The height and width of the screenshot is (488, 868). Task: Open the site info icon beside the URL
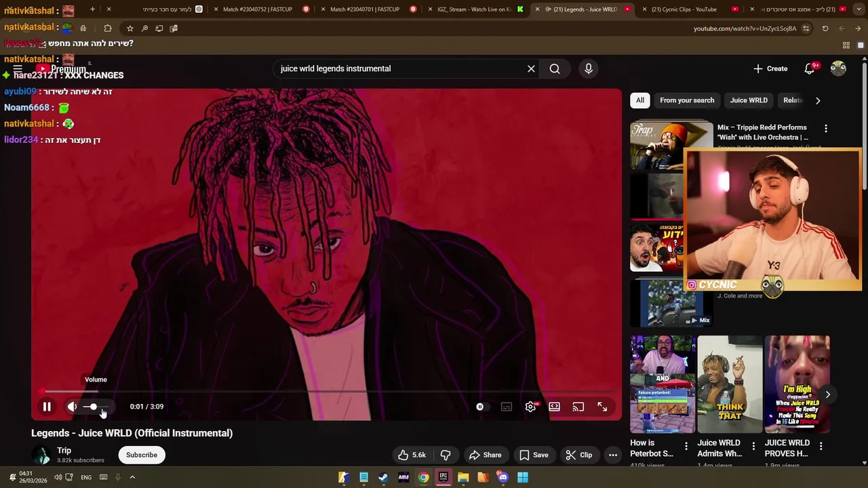pos(806,28)
